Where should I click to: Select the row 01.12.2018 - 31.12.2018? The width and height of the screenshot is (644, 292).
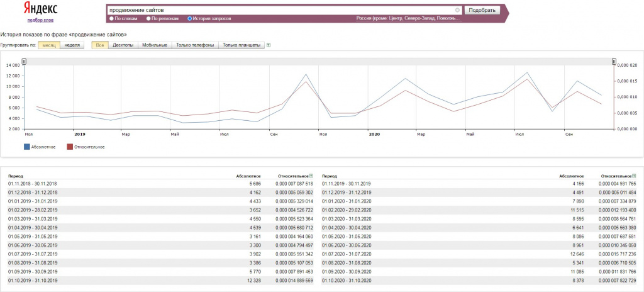160,193
